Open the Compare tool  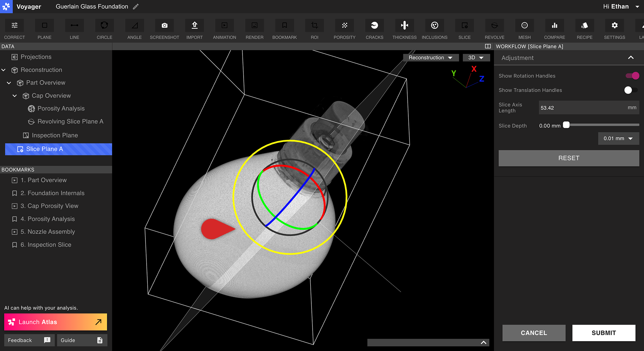click(555, 30)
